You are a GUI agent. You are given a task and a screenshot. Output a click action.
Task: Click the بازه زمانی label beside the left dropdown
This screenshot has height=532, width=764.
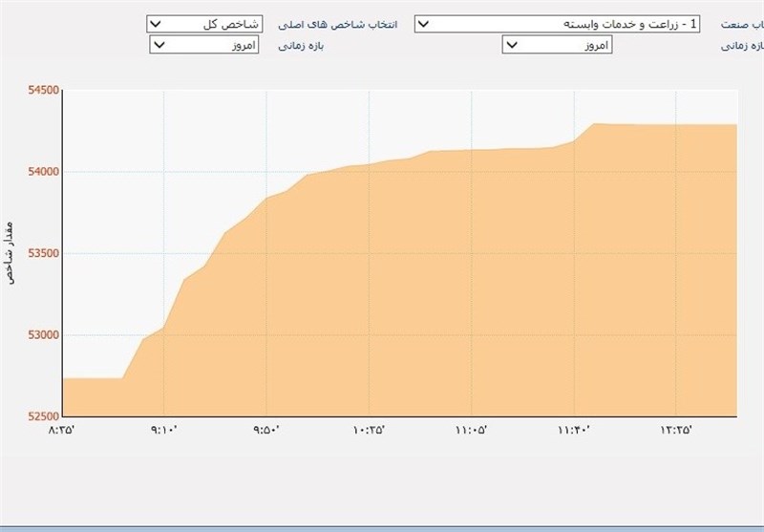click(303, 45)
